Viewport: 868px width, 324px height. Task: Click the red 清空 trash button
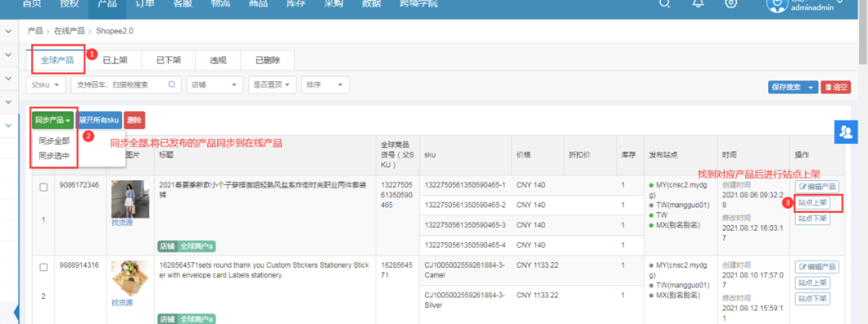pyautogui.click(x=835, y=87)
